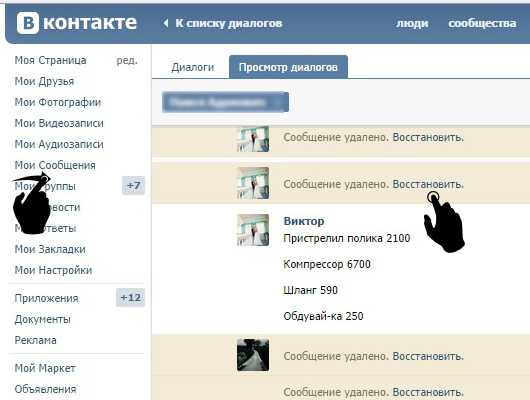This screenshot has width=530, height=400.
Task: Open Мои Сообщения
Action: click(55, 165)
